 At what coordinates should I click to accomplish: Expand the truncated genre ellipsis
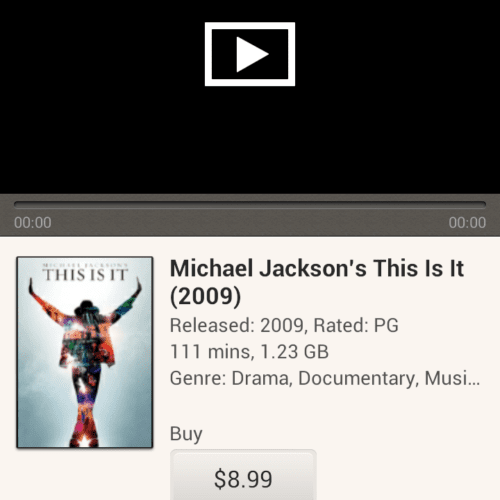(473, 378)
